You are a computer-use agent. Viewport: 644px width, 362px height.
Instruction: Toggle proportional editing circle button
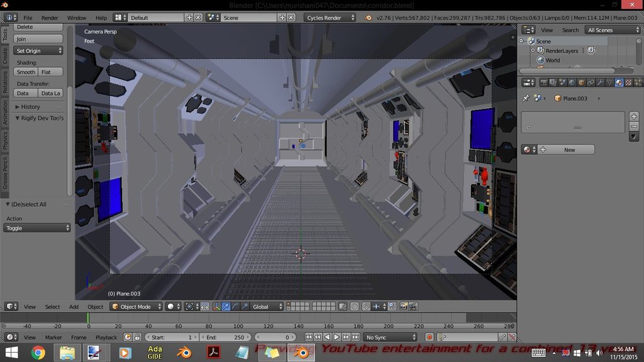(x=355, y=307)
